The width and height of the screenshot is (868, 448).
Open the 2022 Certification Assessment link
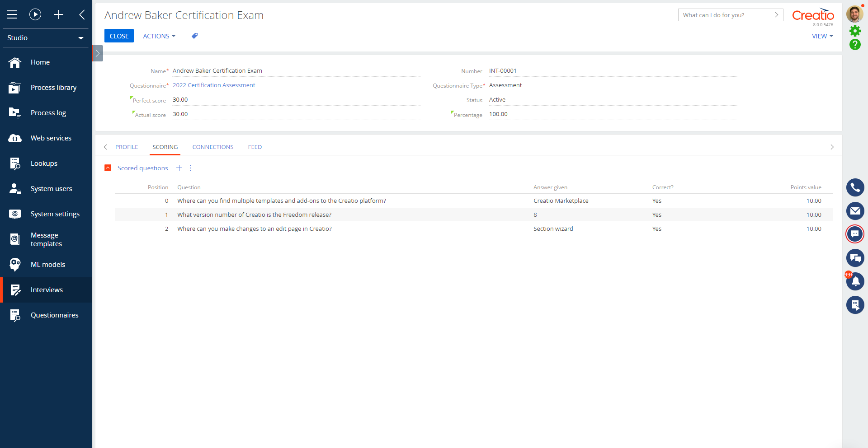[x=214, y=85]
